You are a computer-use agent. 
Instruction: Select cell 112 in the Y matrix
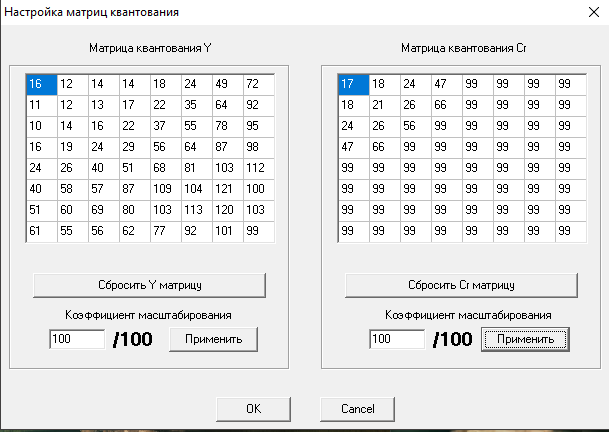tap(259, 169)
